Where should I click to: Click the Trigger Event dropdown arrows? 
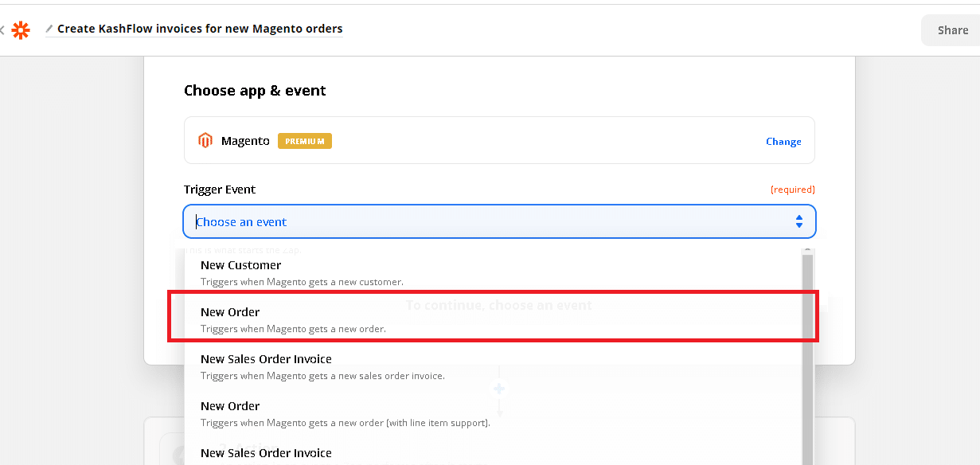point(798,221)
